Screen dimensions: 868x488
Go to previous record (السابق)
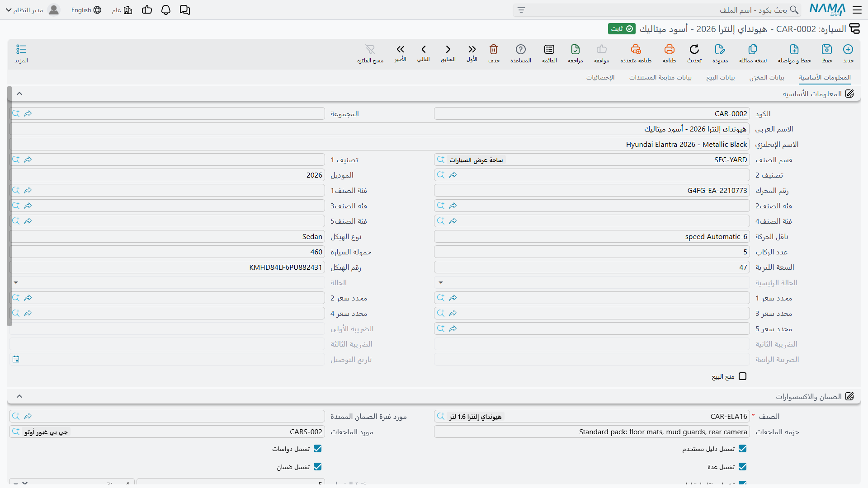pyautogui.click(x=448, y=53)
